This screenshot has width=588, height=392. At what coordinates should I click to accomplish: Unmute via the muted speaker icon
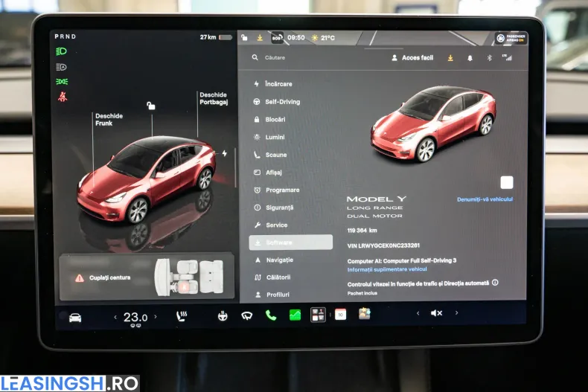pos(436,313)
